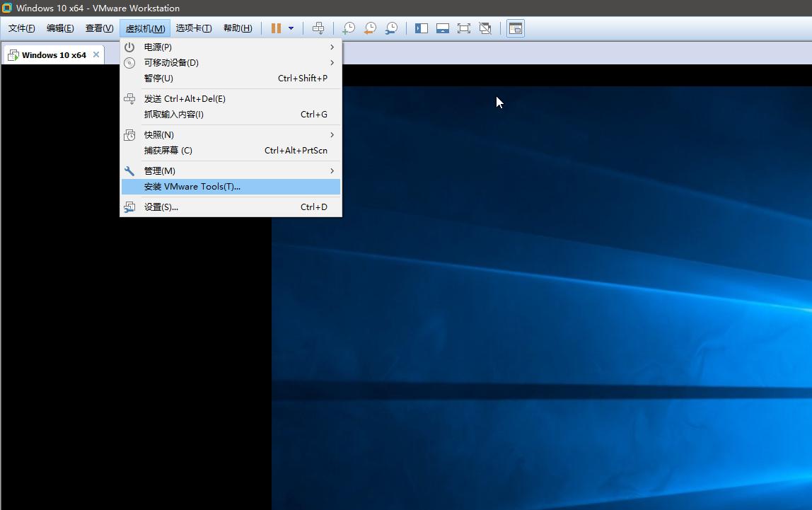Viewport: 812px width, 510px height.
Task: Click the power icon in the VM menu
Action: [x=129, y=47]
